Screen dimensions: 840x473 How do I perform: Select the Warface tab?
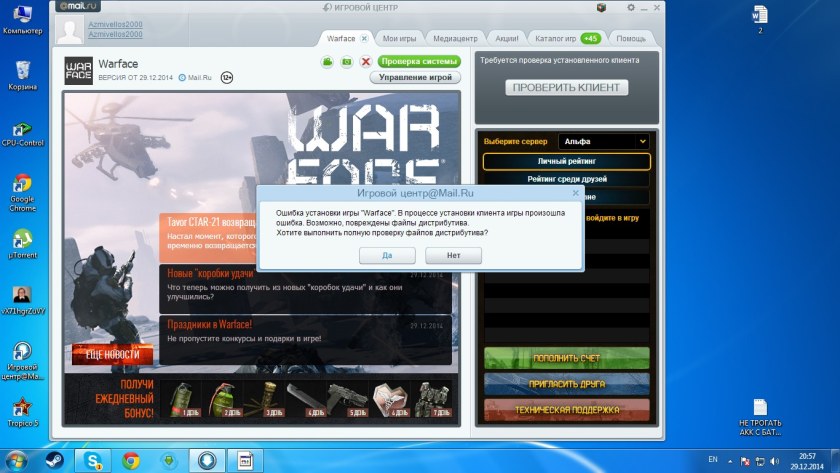pyautogui.click(x=341, y=39)
